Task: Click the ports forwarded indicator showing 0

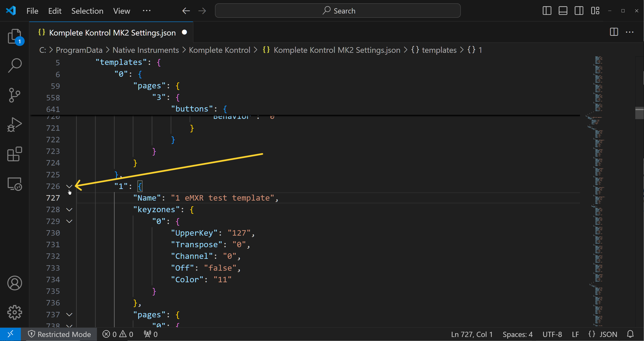Action: 151,334
